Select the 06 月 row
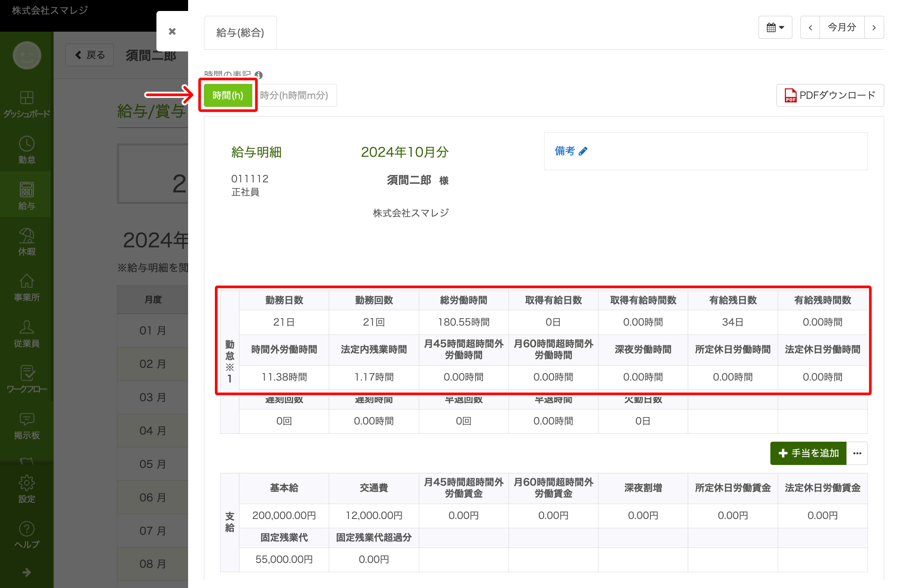The width and height of the screenshot is (900, 588). (x=153, y=497)
